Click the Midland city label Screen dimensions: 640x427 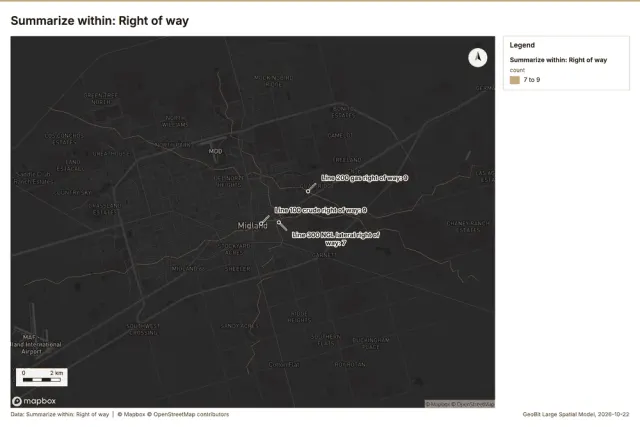252,225
